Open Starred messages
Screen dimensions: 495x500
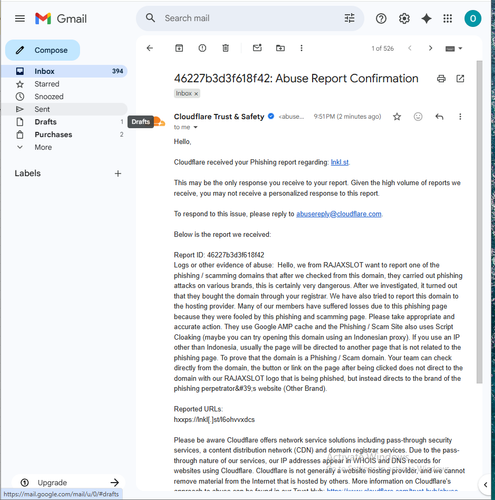coord(64,84)
